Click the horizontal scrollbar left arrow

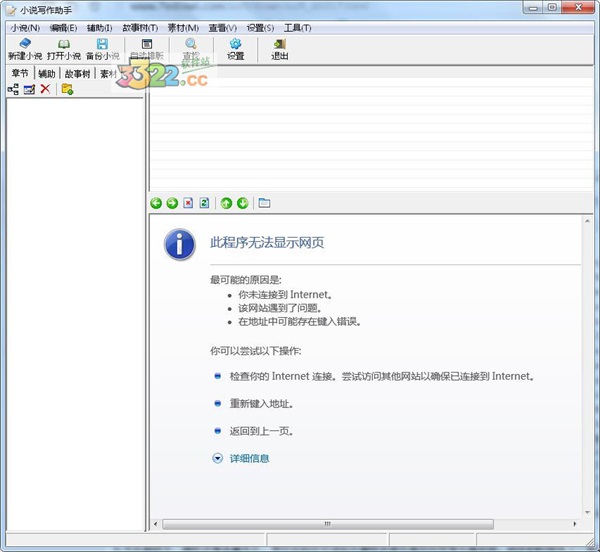(155, 524)
